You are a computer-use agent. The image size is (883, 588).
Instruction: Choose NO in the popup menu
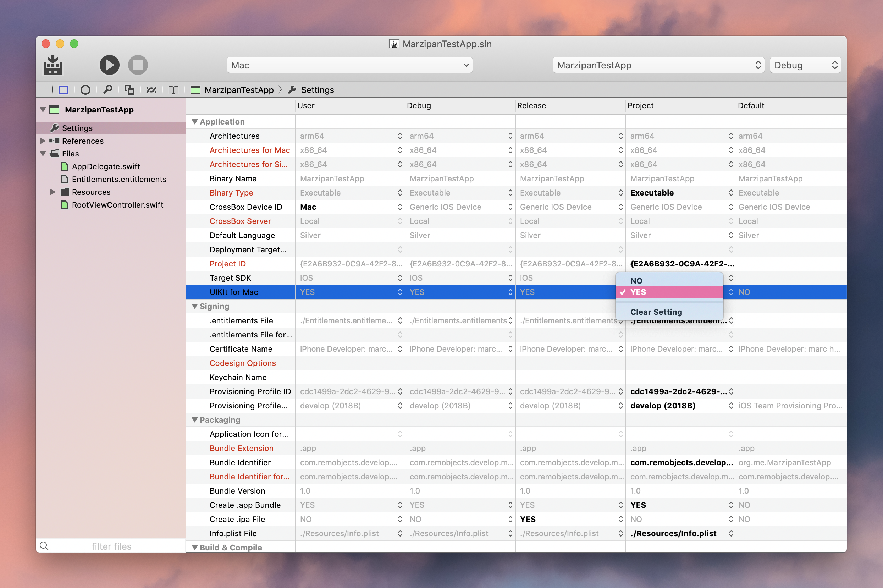point(669,280)
